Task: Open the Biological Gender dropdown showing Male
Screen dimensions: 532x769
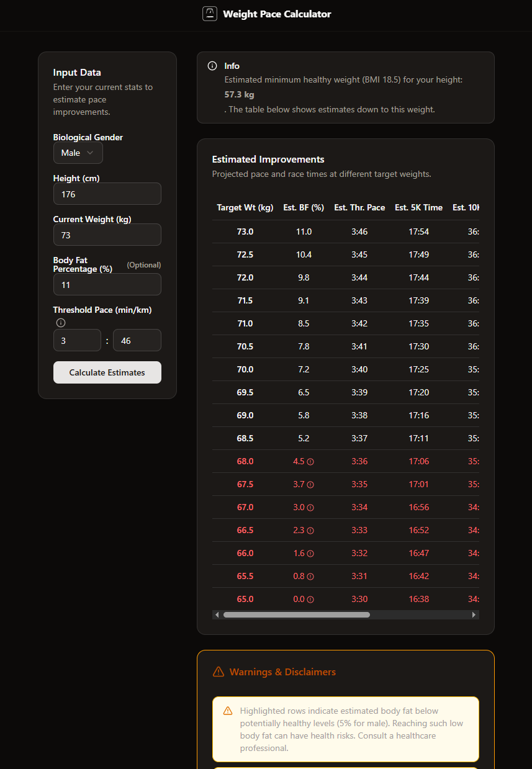Action: coord(78,153)
